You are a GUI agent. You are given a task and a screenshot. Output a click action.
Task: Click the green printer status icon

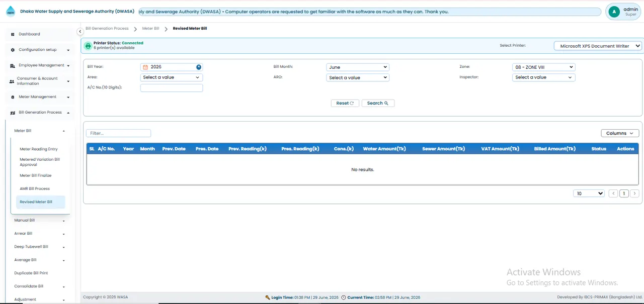(x=88, y=46)
